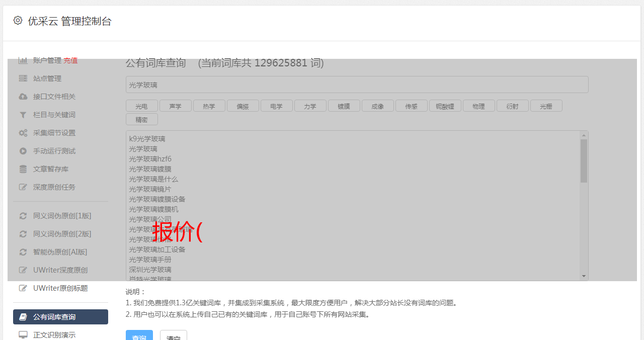This screenshot has height=340, width=644.
Task: Click the word count 129625881
Action: 281,63
